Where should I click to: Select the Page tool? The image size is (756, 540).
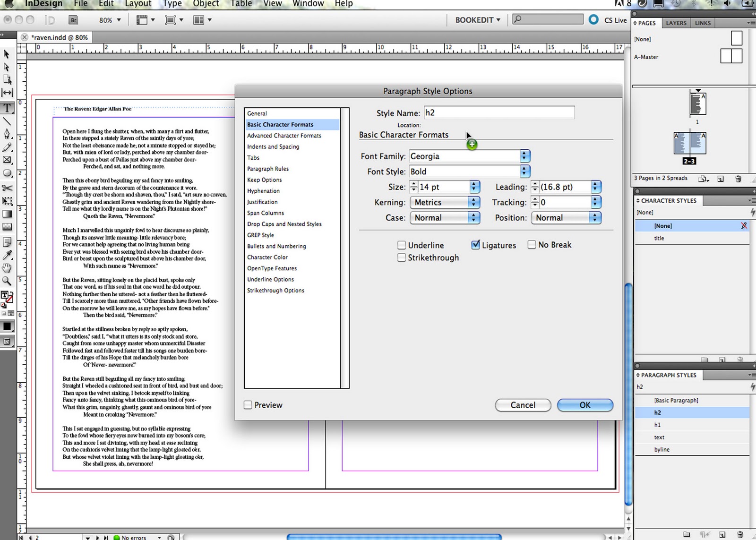coord(7,80)
